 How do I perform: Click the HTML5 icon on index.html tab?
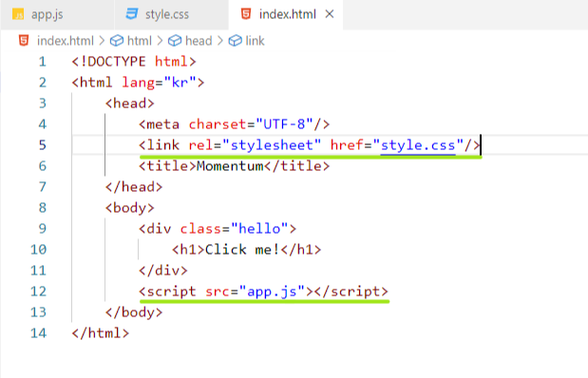(x=246, y=14)
